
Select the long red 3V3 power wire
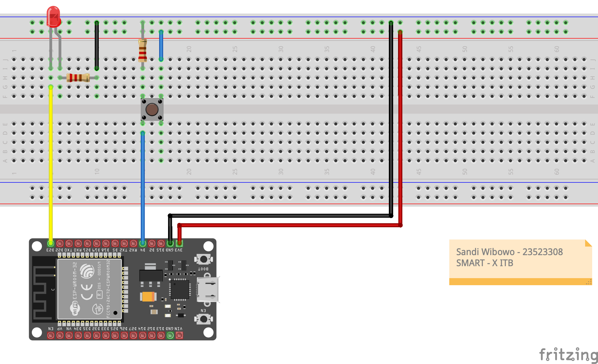click(x=400, y=129)
